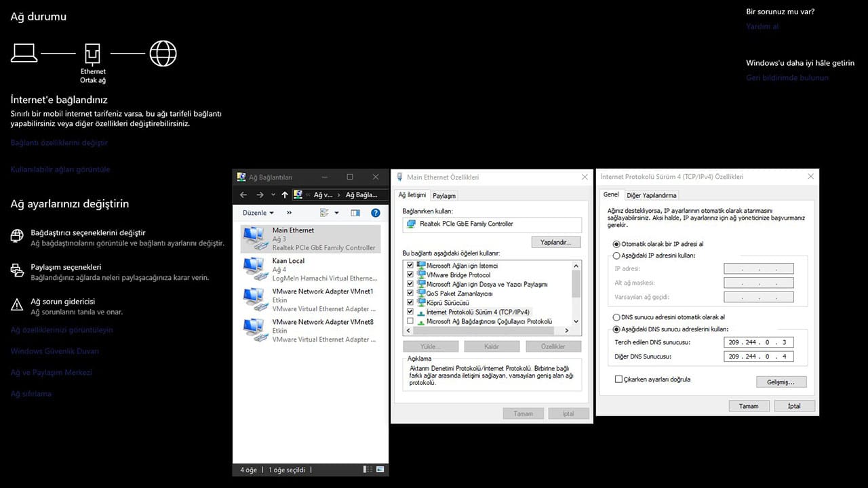The width and height of the screenshot is (868, 488).
Task: Uncheck the VMware Bridge Protocol checkbox
Action: click(x=410, y=275)
